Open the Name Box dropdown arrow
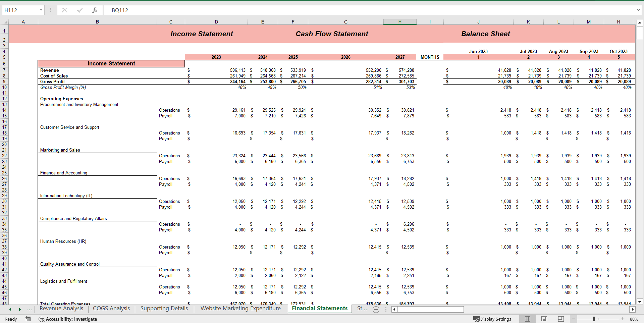 (41, 10)
